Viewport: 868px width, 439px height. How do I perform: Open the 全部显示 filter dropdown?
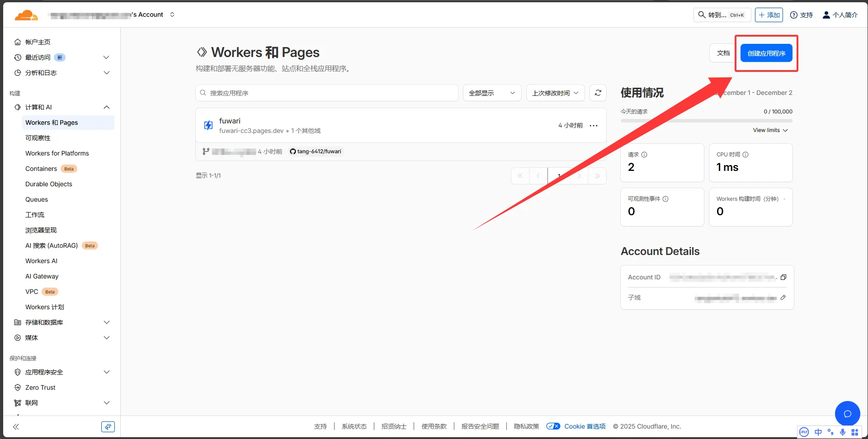pyautogui.click(x=492, y=93)
